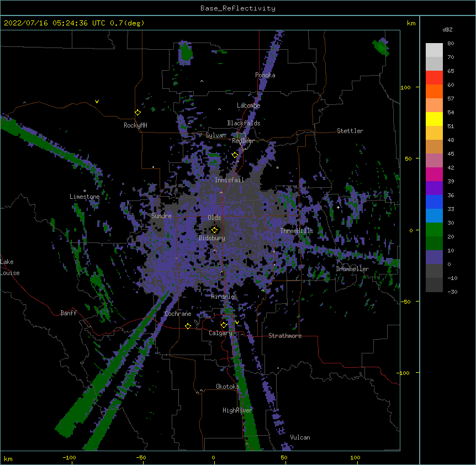The image size is (476, 465).
Task: Click the Calgary city label
Action: coord(220,333)
